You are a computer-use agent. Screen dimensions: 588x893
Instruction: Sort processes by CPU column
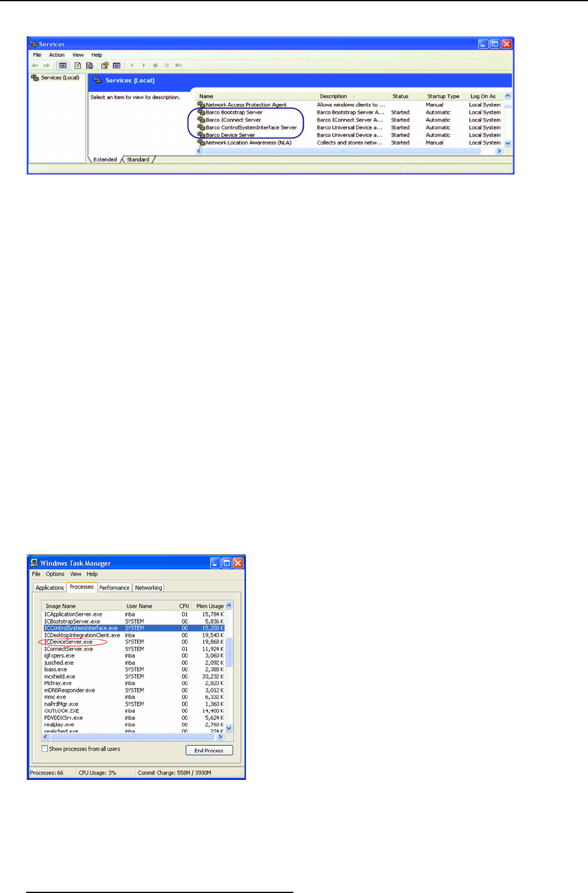184,606
